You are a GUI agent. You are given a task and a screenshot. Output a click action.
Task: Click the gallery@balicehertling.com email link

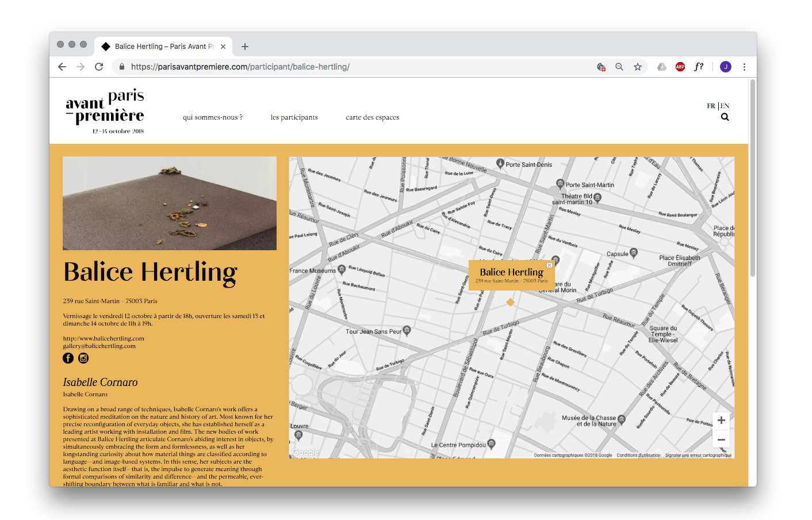(x=99, y=346)
